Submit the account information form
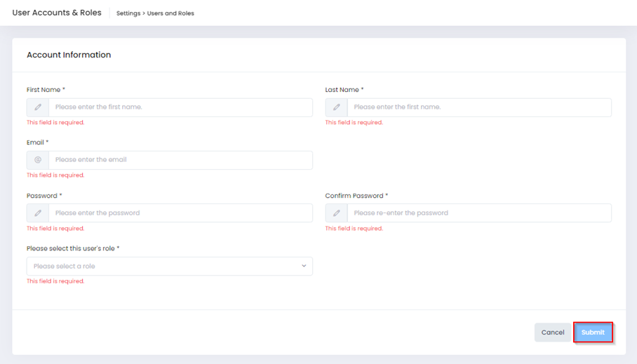The width and height of the screenshot is (637, 364). [593, 332]
